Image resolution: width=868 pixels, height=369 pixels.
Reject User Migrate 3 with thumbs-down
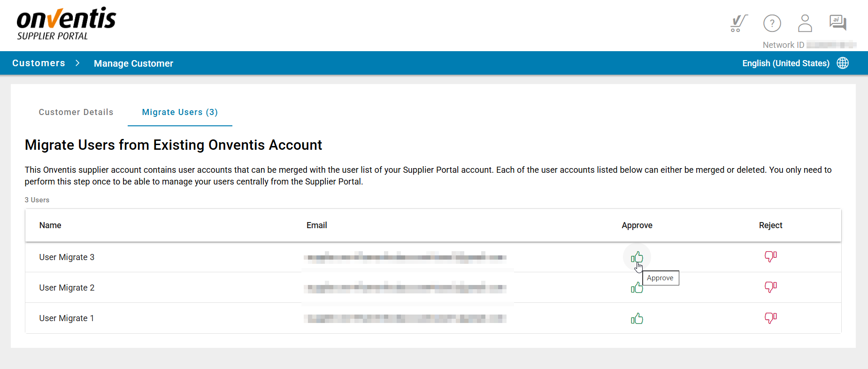pyautogui.click(x=770, y=256)
